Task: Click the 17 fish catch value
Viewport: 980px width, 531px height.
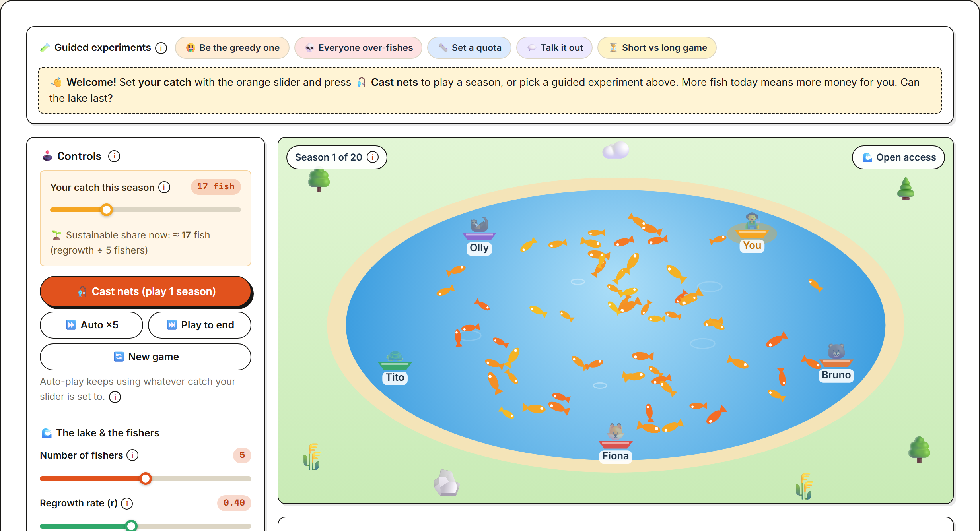Action: tap(216, 187)
